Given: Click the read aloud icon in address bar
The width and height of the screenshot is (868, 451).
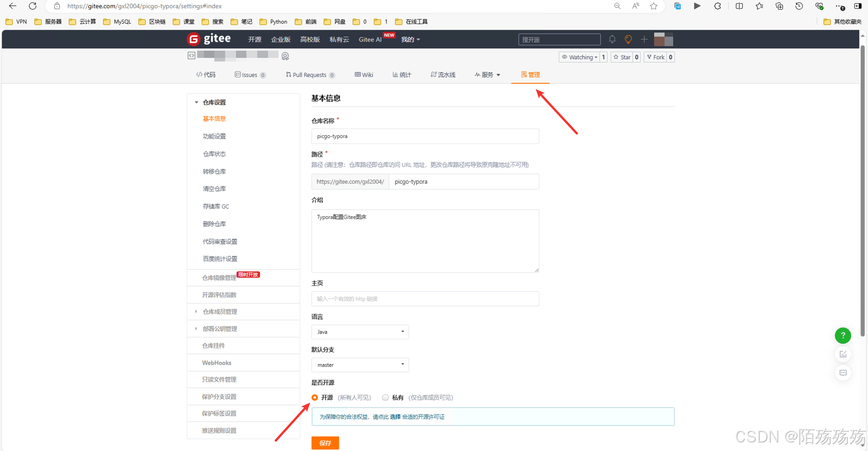Looking at the screenshot, I should point(636,6).
